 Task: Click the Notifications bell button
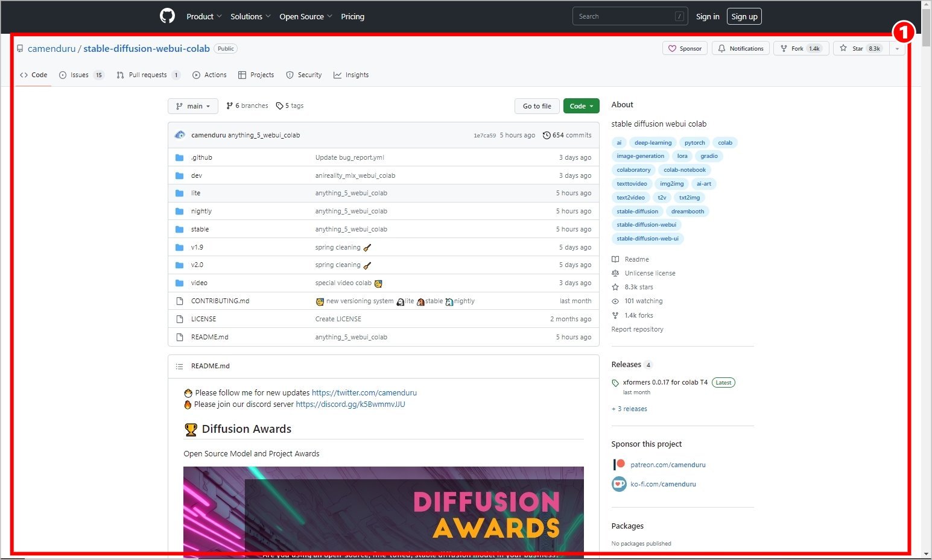coord(740,48)
